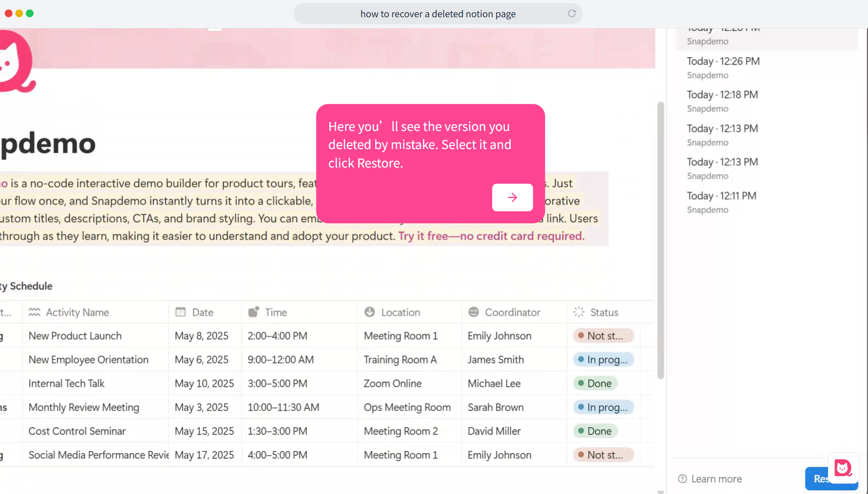Open Done status of Internal Tech Talk
This screenshot has width=868, height=494.
pyautogui.click(x=595, y=383)
